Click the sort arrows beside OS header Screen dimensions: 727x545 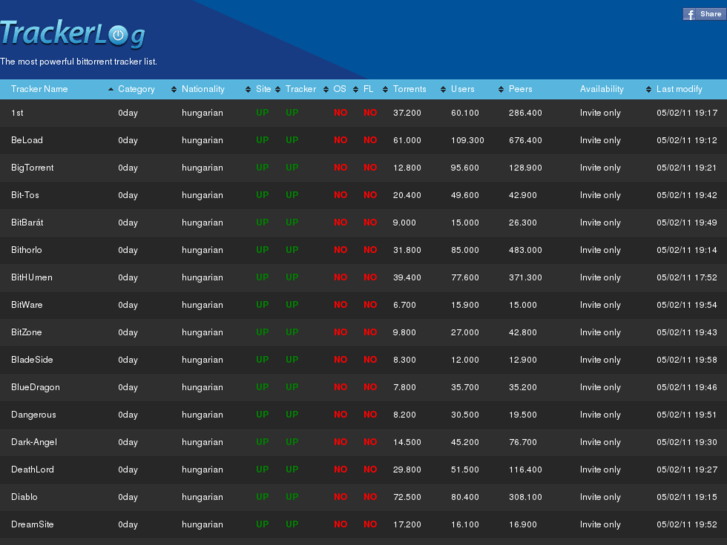pyautogui.click(x=356, y=89)
